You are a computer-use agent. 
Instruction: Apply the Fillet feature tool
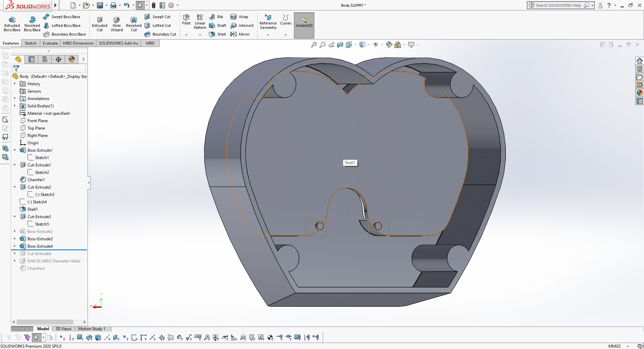(x=186, y=19)
